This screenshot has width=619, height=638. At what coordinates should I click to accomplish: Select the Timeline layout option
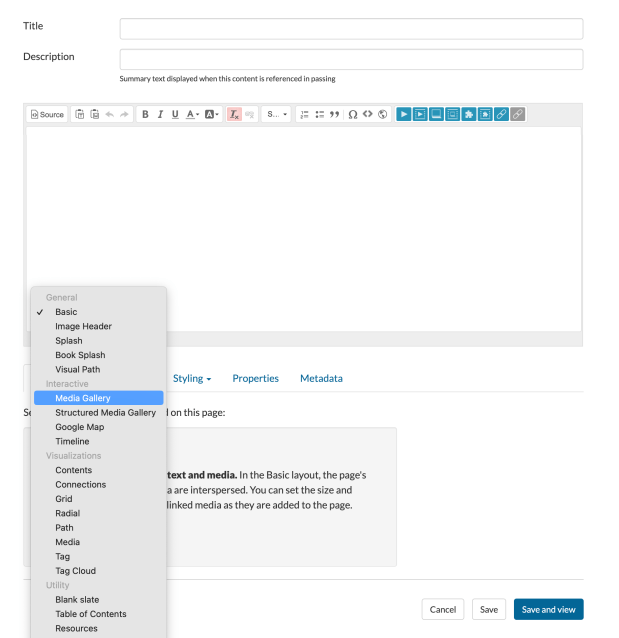pos(72,441)
